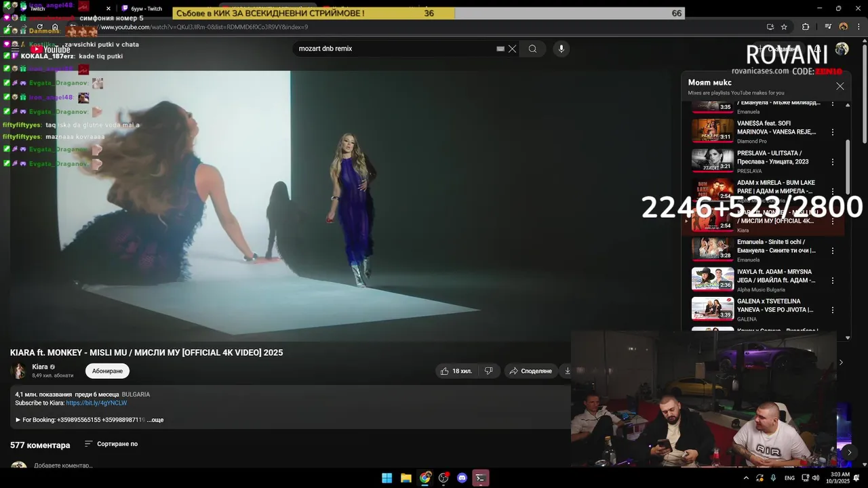Close the Моят микс playlist panel
The image size is (868, 488).
tap(840, 86)
